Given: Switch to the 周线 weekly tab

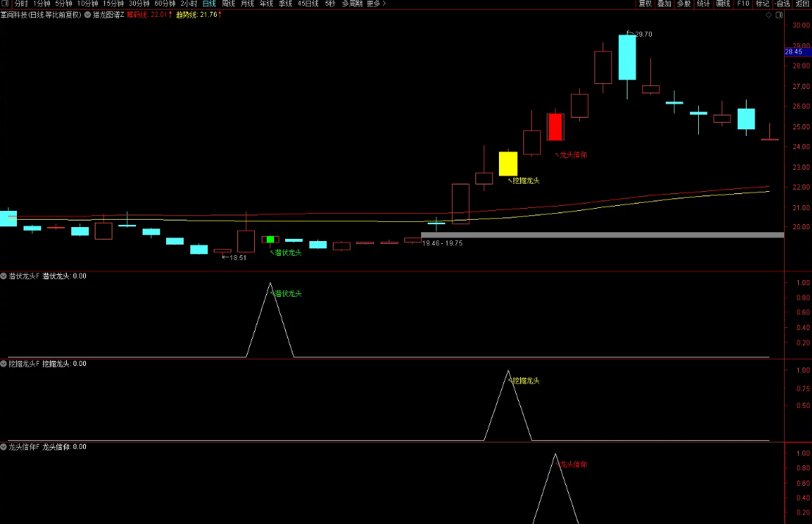Looking at the screenshot, I should pyautogui.click(x=229, y=4).
